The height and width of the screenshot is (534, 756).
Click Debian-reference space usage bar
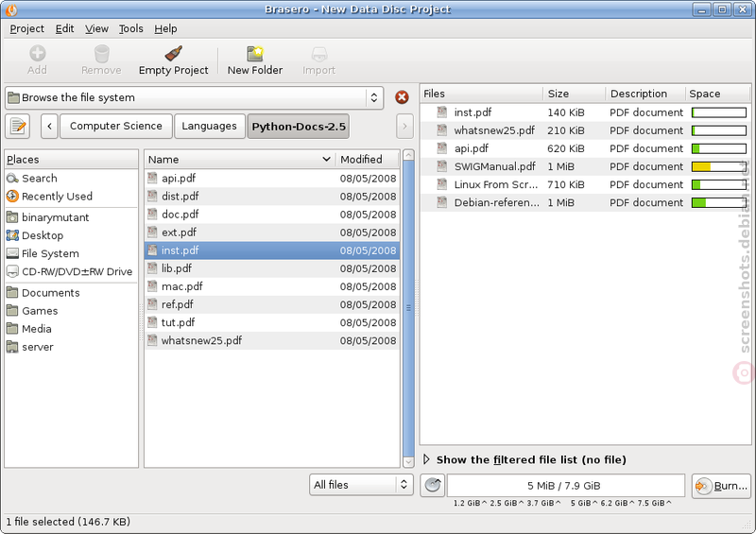coord(719,203)
